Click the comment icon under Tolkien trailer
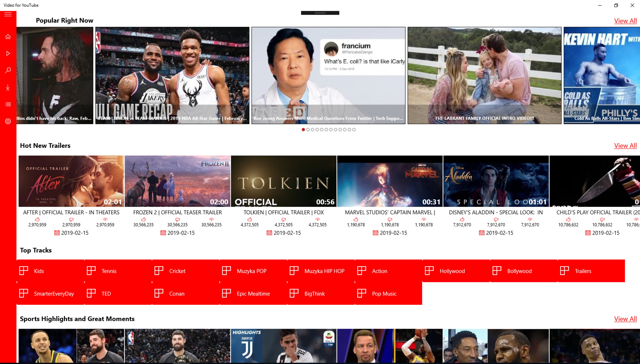Image resolution: width=640 pixels, height=364 pixels. [x=284, y=220]
